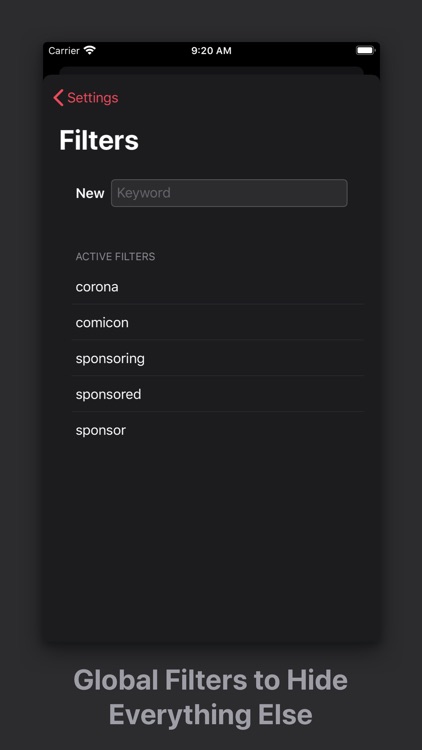Viewport: 422px width, 750px height.
Task: Focus the Keyword text field
Action: coord(229,193)
